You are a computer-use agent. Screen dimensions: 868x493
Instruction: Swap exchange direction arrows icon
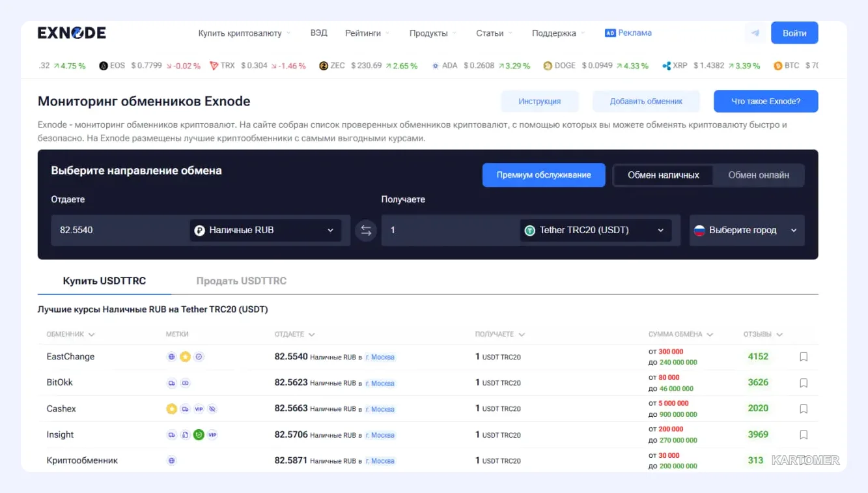pyautogui.click(x=366, y=231)
